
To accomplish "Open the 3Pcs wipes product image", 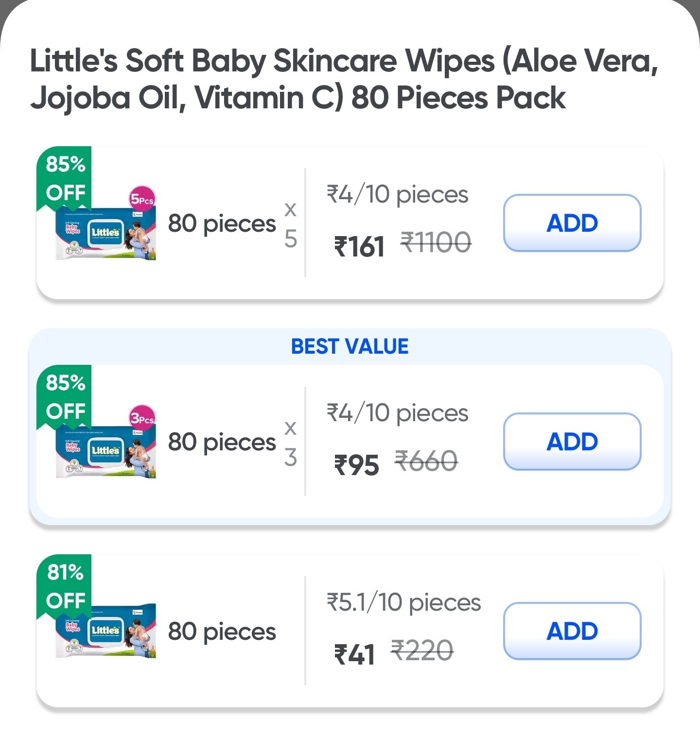I will click(105, 452).
